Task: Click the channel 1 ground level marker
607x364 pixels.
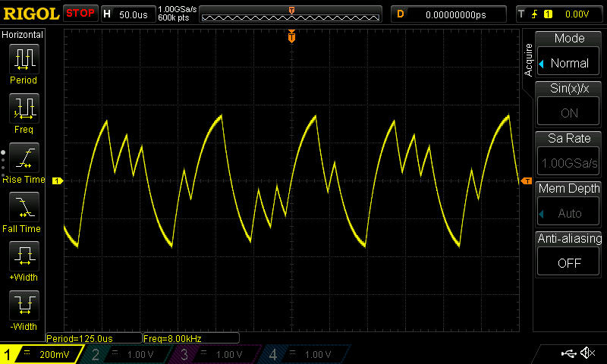Action: tap(58, 180)
